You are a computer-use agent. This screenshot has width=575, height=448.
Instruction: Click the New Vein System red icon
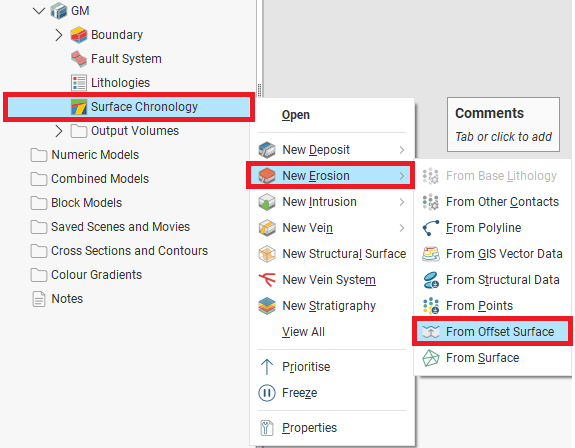click(267, 280)
